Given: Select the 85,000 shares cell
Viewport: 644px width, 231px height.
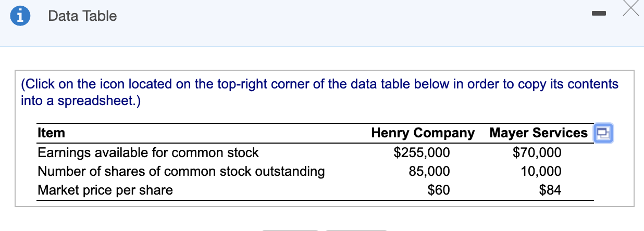Looking at the screenshot, I should point(429,171).
